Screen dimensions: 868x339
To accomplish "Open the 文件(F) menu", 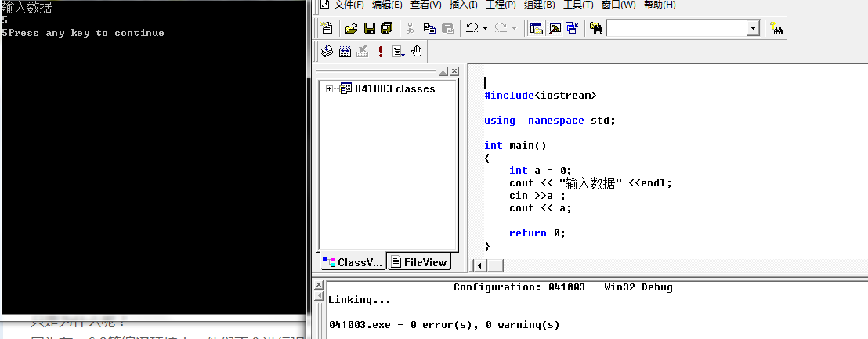I will [349, 5].
